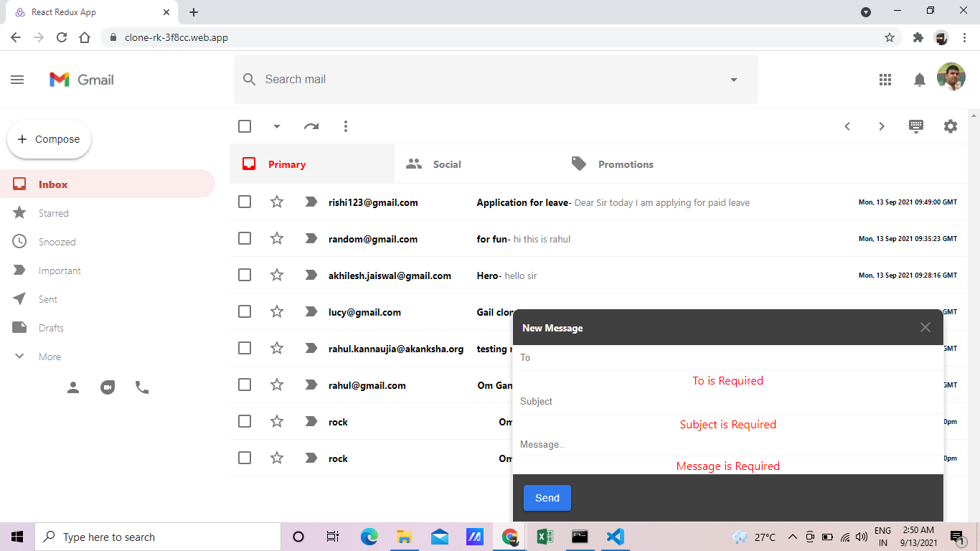Switch to the Promotions tab
This screenshot has width=980, height=551.
coord(642,164)
